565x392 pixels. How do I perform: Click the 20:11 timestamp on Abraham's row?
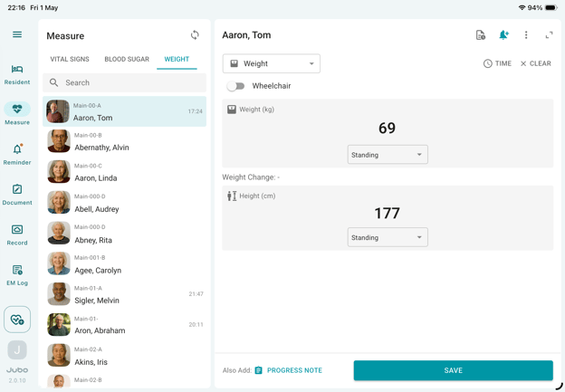[x=196, y=325]
